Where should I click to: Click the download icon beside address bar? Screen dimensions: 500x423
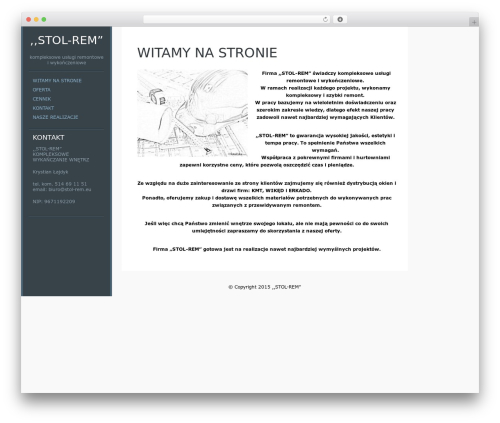(340, 20)
